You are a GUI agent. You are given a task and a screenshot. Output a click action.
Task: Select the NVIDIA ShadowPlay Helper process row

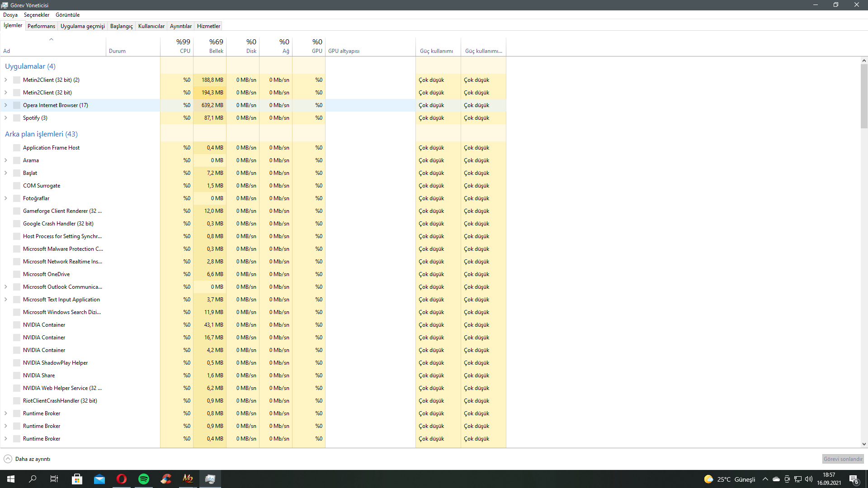coord(55,363)
